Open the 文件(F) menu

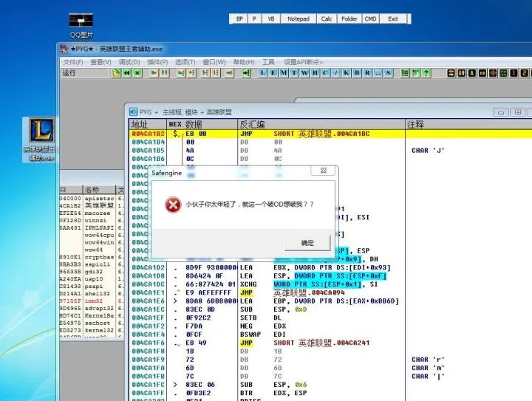pyautogui.click(x=73, y=62)
